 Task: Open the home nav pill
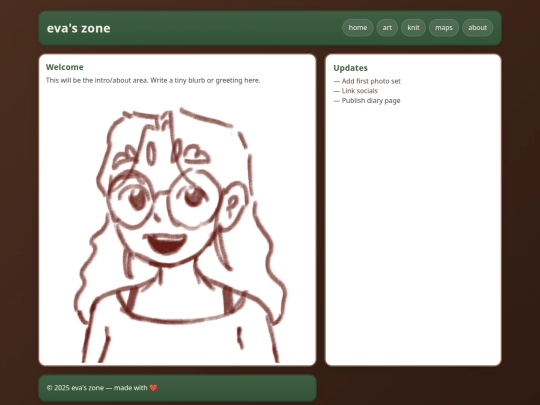coord(357,28)
